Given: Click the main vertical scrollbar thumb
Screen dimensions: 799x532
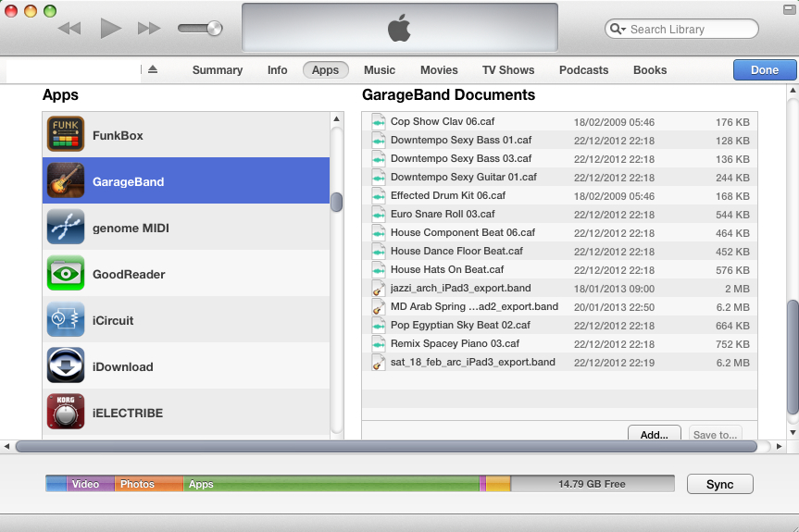Looking at the screenshot, I should [793, 357].
